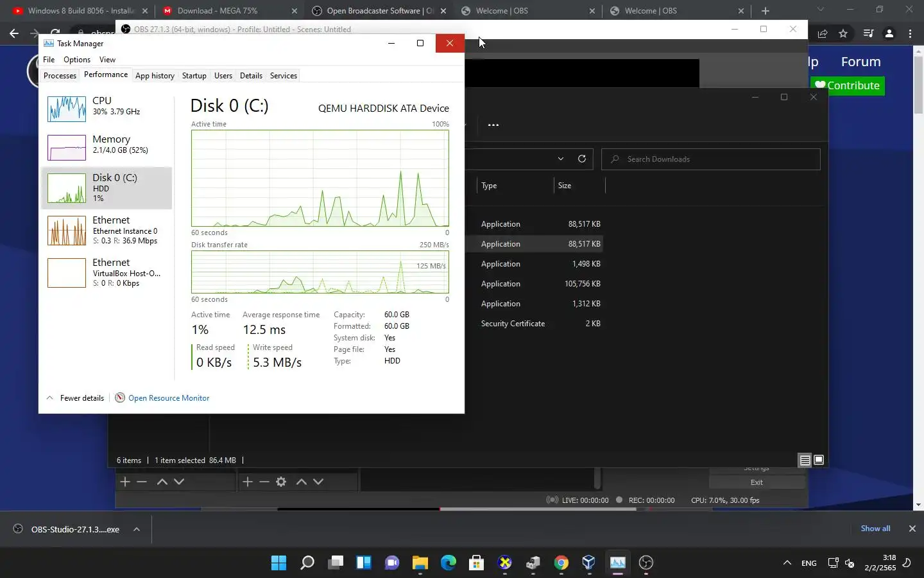The width and height of the screenshot is (924, 578).
Task: Open Windows Start menu
Action: [279, 563]
